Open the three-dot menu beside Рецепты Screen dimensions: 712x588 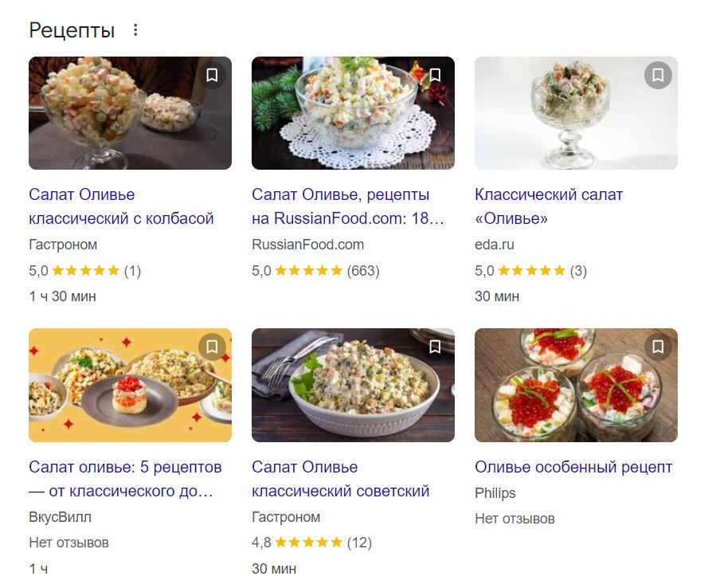[x=135, y=30]
